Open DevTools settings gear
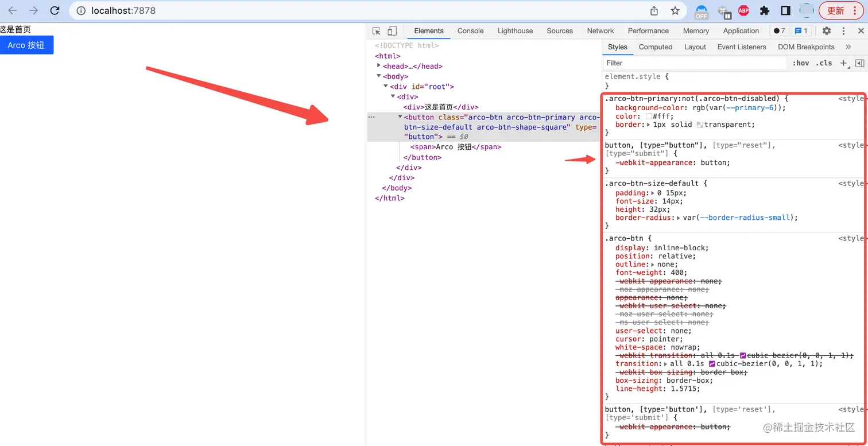The height and width of the screenshot is (446, 868). coord(827,31)
